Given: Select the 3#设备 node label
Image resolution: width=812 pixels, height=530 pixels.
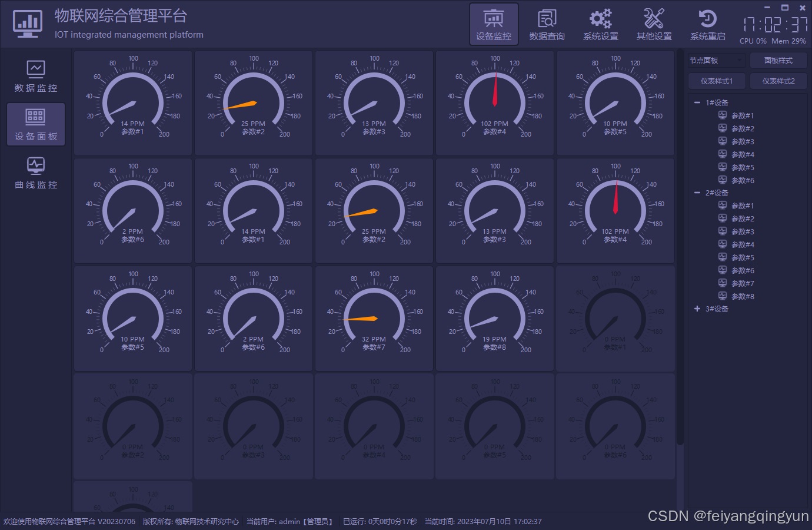Looking at the screenshot, I should coord(717,309).
